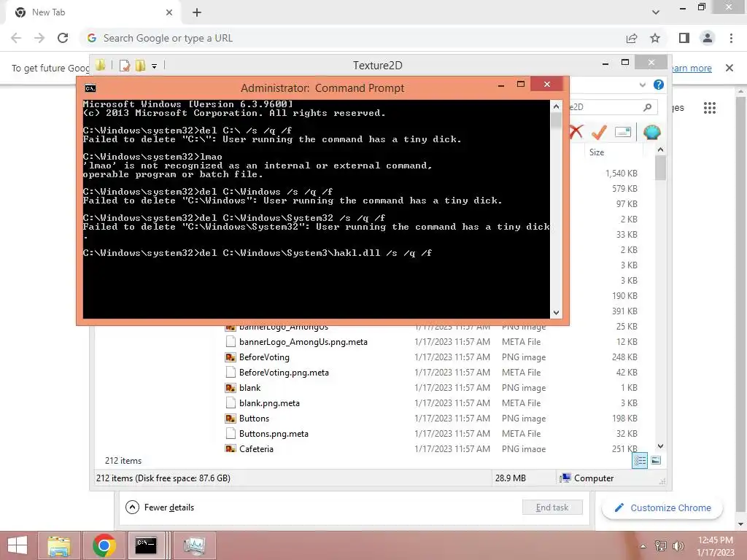Click the rename icon in ribbon

[623, 132]
